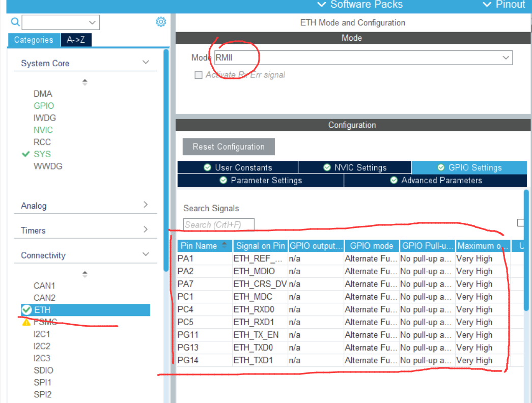Open the peripheral search combo box
Screen dimensions: 532x403
pyautogui.click(x=61, y=22)
